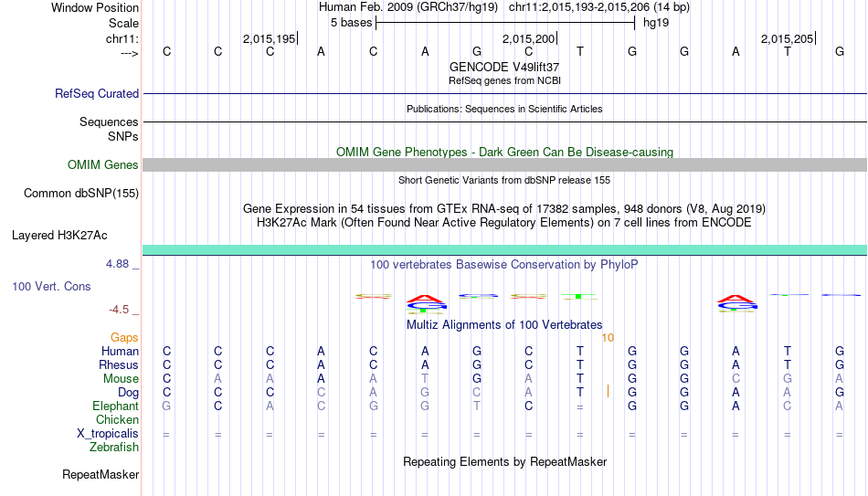868x496 pixels.
Task: Click the Elephant species row label
Action: coord(115,406)
